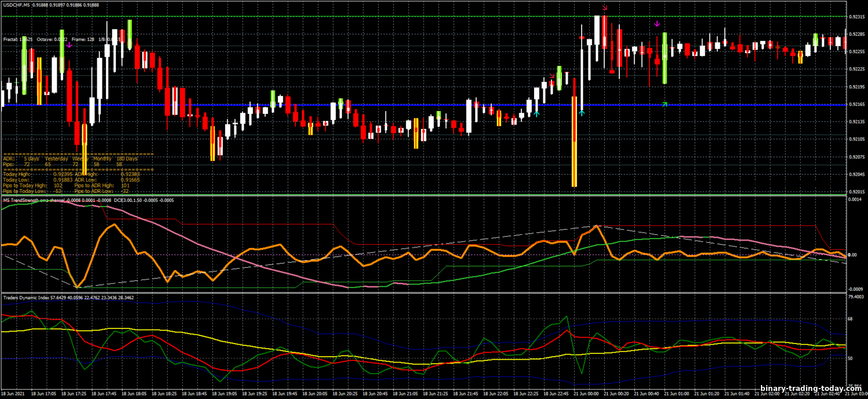Click the Frame: 128 label
Image resolution: width=868 pixels, height=399 pixels.
click(x=83, y=39)
